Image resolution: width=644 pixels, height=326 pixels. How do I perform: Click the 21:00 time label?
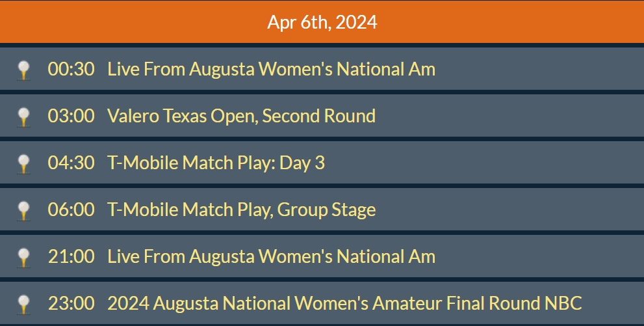pyautogui.click(x=71, y=256)
